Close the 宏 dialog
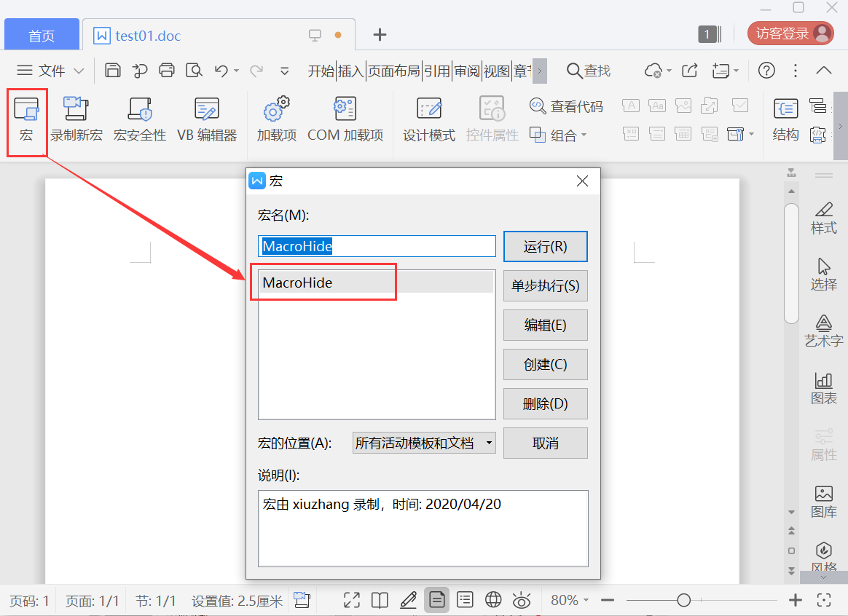This screenshot has height=616, width=848. (583, 181)
